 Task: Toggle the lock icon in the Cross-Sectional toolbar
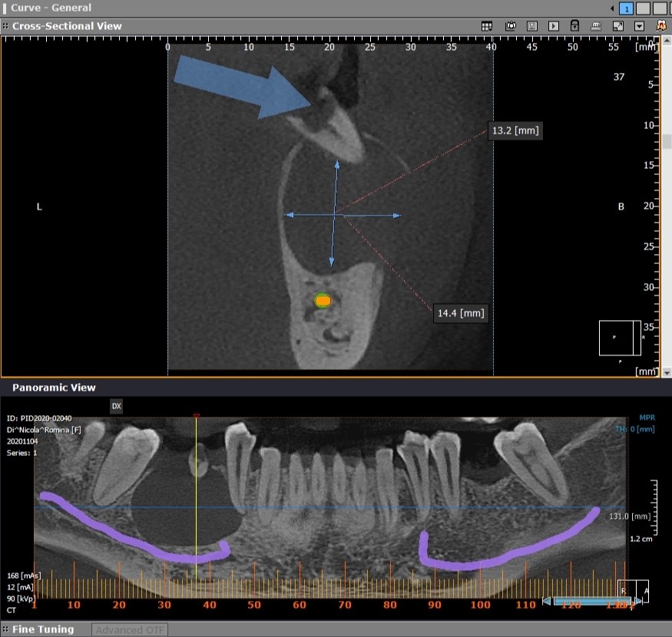pyautogui.click(x=574, y=25)
